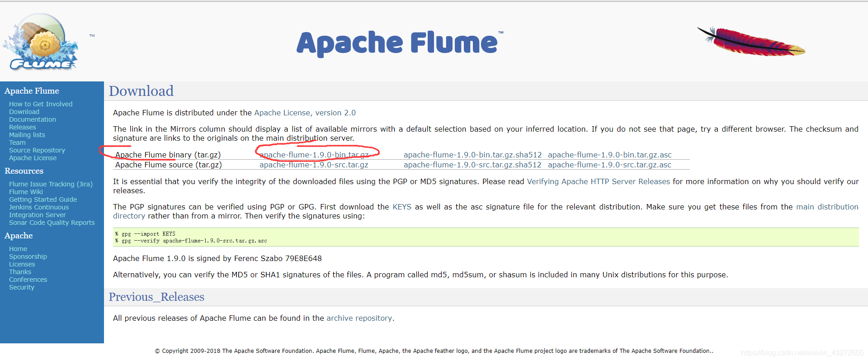
Task: Open Getting Started Guide
Action: (x=43, y=199)
